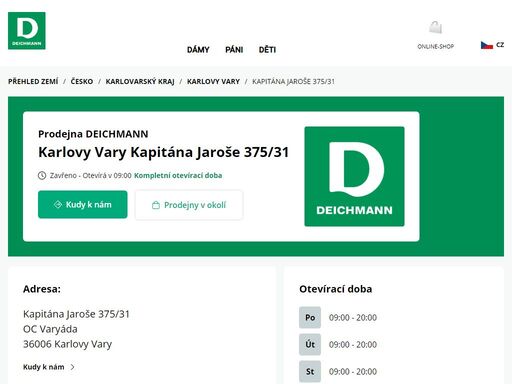512x384 pixels.
Task: Open the online shop bag icon
Action: point(436,27)
